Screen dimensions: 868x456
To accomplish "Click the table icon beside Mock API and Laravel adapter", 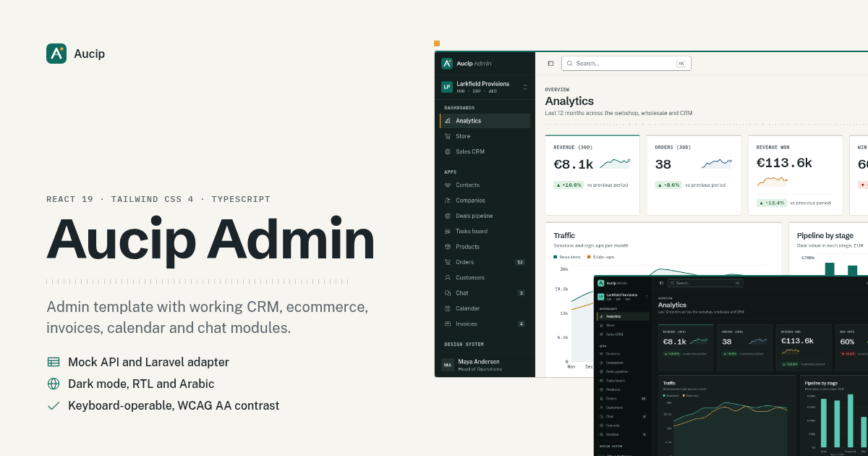I will (54, 362).
